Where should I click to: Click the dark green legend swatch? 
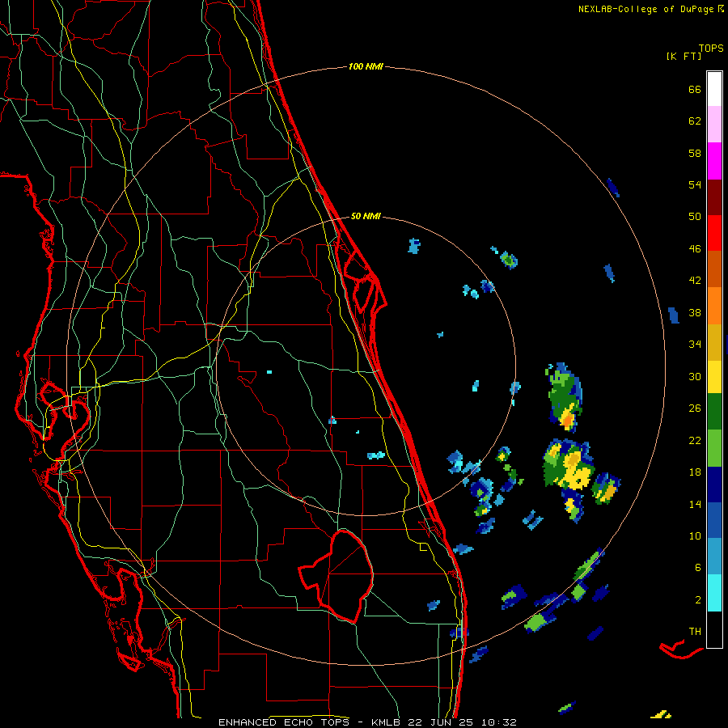tap(714, 412)
